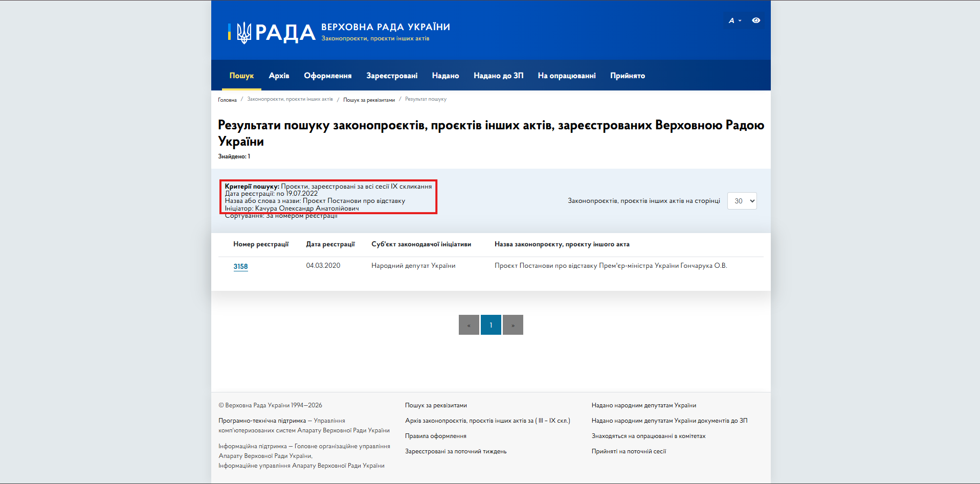Select the Надано menu item
Image resolution: width=980 pixels, height=484 pixels.
pyautogui.click(x=446, y=76)
